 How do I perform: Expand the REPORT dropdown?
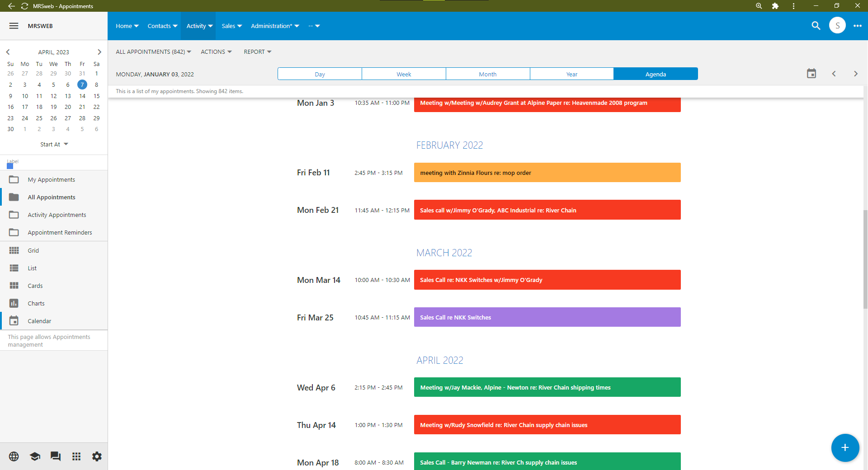point(257,52)
